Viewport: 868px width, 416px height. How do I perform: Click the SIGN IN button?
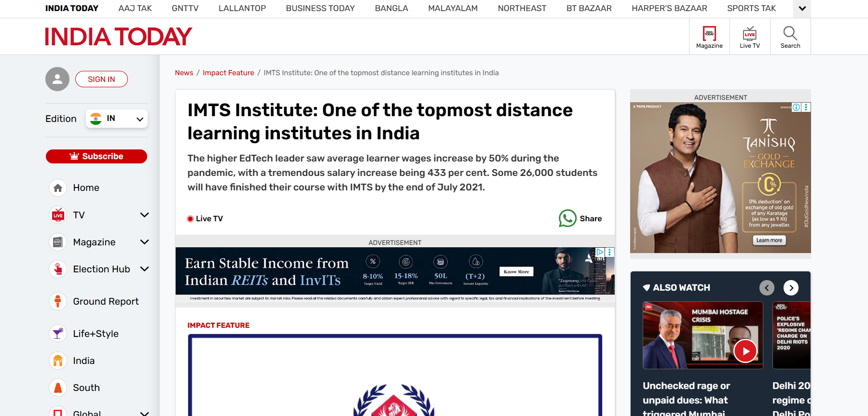[101, 79]
